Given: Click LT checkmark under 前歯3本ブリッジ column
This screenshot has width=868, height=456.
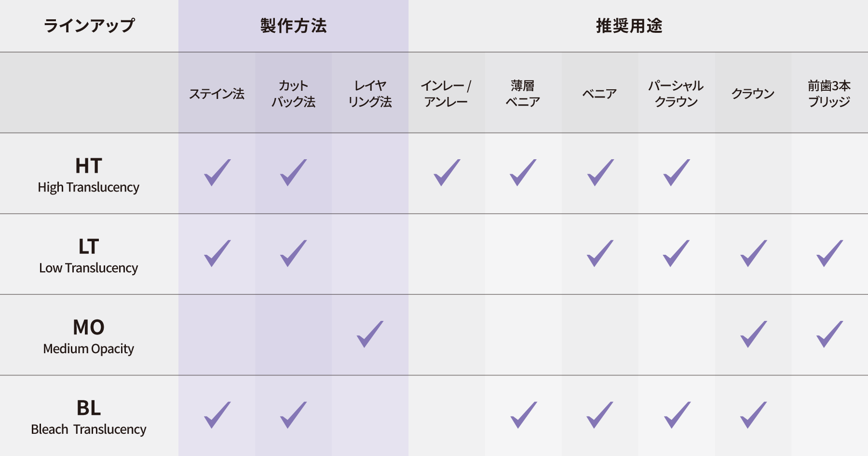Looking at the screenshot, I should coord(829,253).
